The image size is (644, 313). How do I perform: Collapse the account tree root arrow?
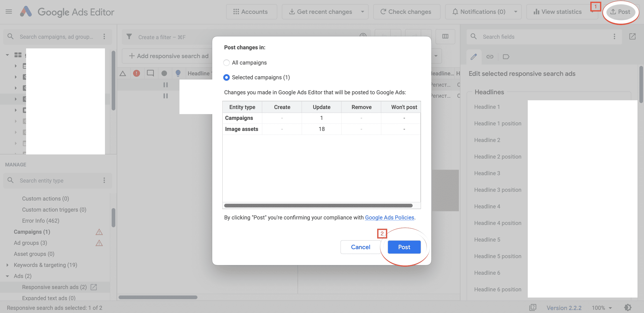point(7,55)
